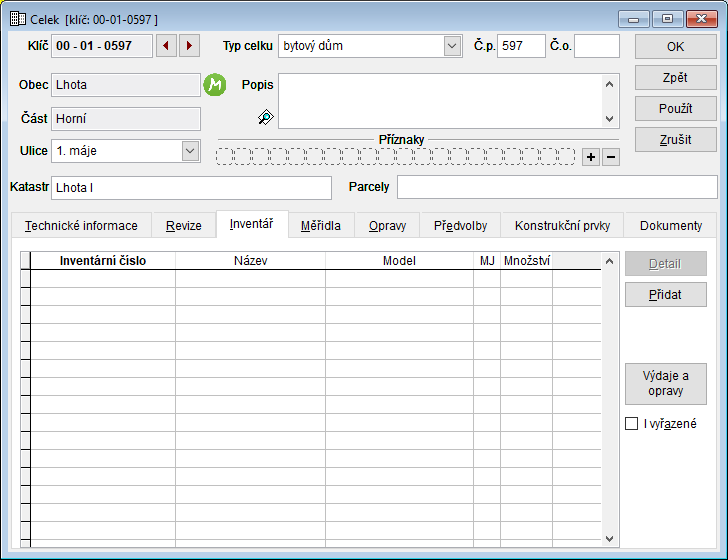Add a flag with the plus button

coord(591,157)
